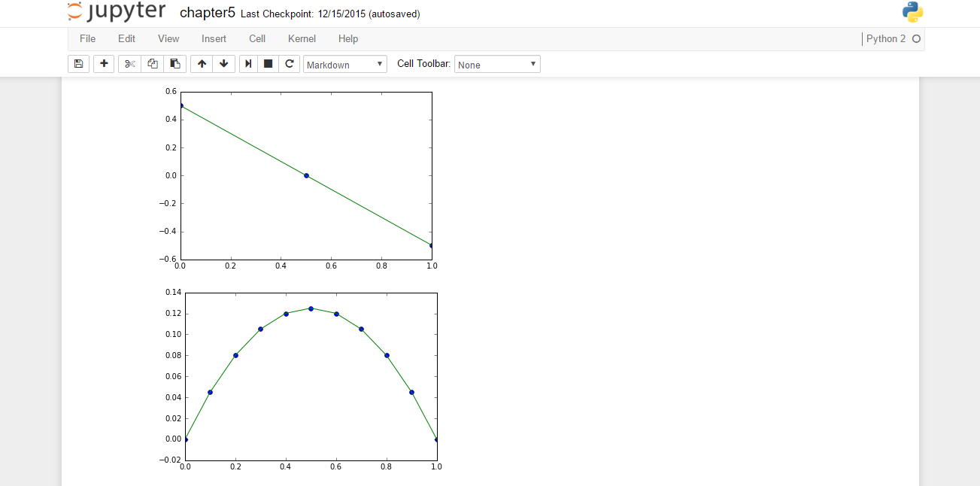The image size is (980, 486).
Task: Expand the Cell Toolbar None dropdown
Action: coord(497,65)
